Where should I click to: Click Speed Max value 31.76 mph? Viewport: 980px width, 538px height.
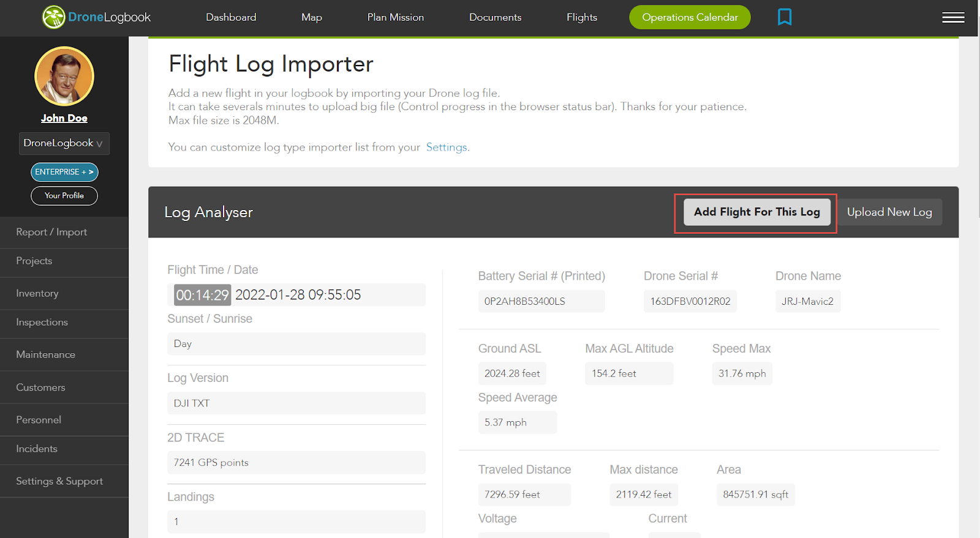point(742,373)
